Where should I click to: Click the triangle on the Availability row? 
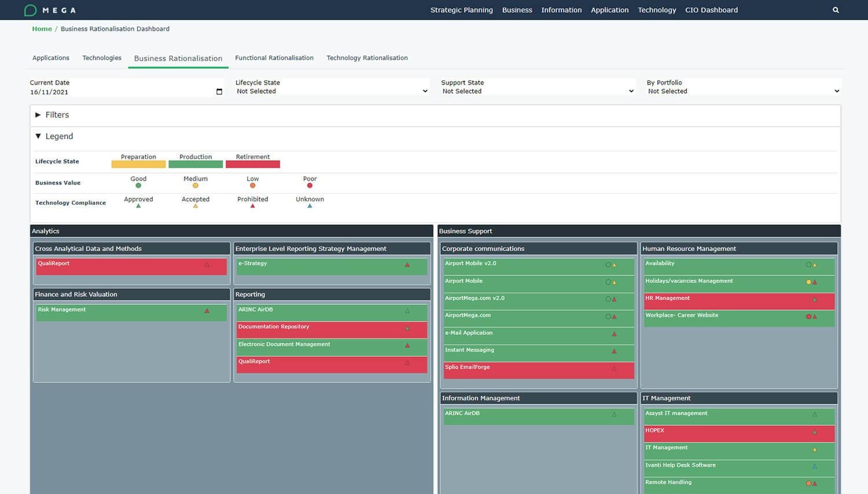[x=815, y=265]
